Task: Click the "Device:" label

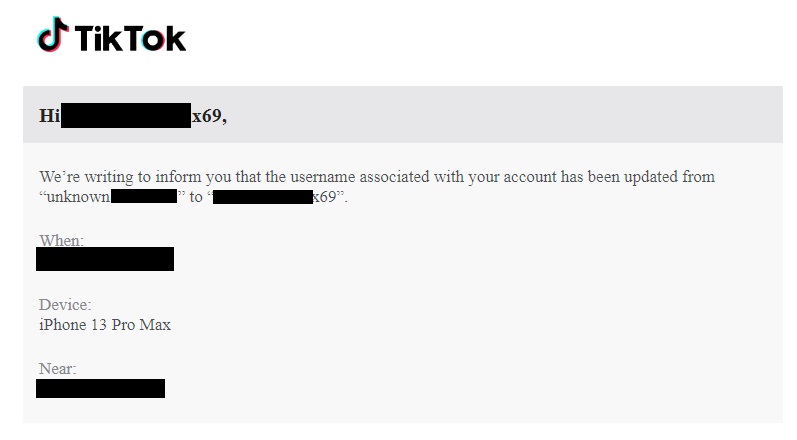Action: coord(65,305)
